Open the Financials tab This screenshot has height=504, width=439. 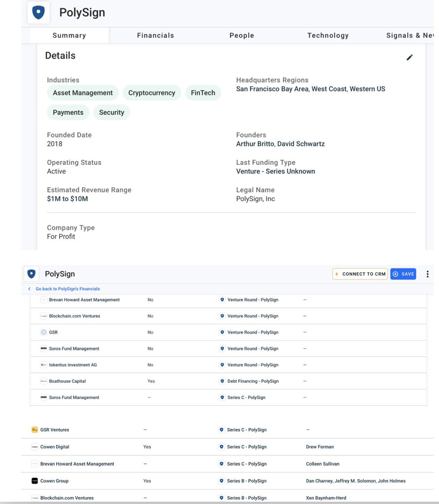click(x=155, y=35)
